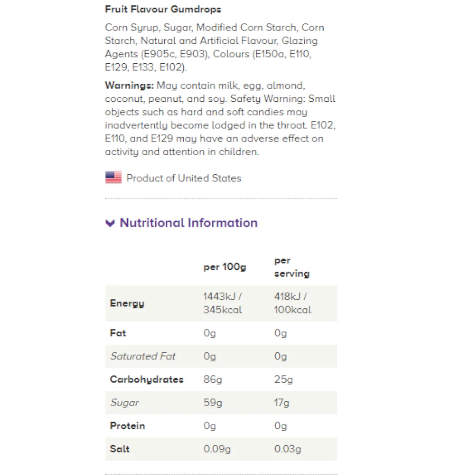Click the 1443kJ / 345kcal energy value
Viewport: 476px width, 476px height.
223,303
